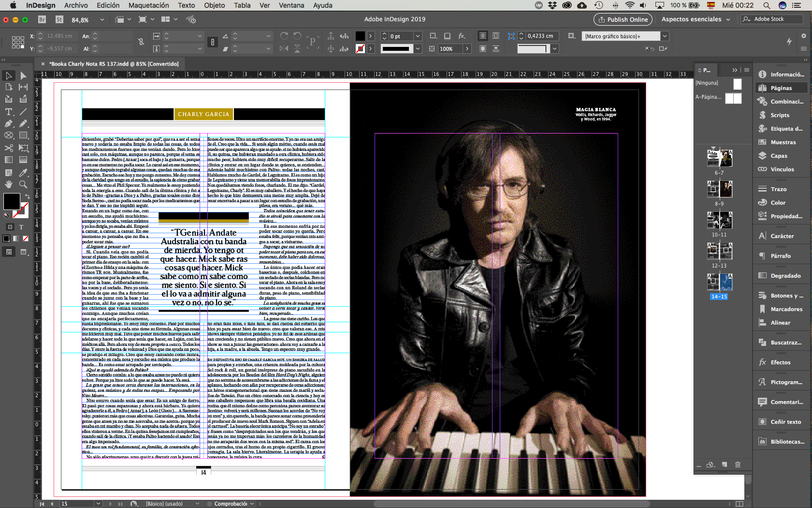812x508 pixels.
Task: Select the Booka Charly Nota RS 137.indd tab
Action: 114,64
